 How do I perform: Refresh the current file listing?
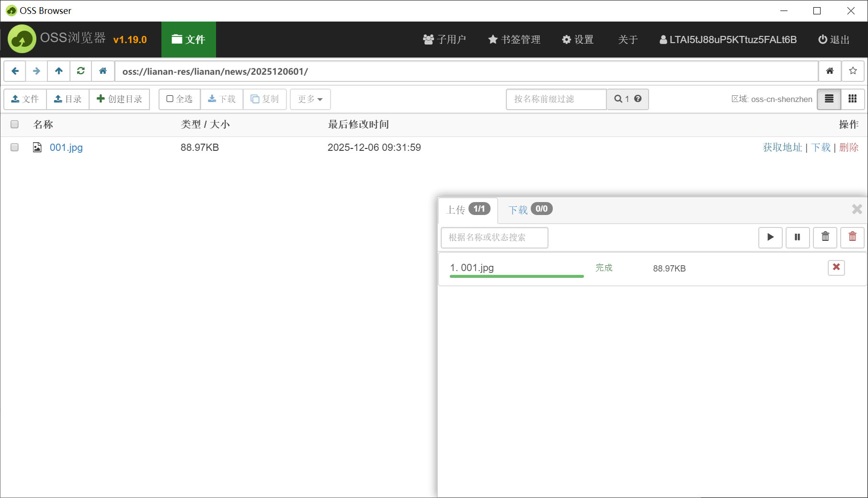point(80,71)
